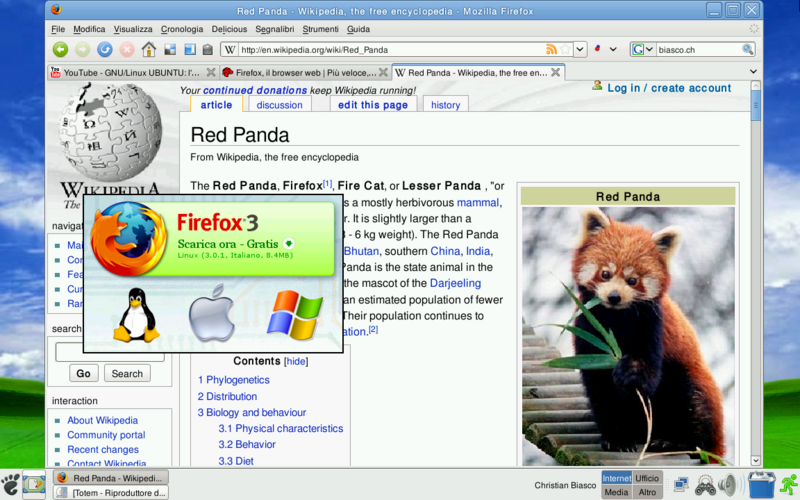Image resolution: width=800 pixels, height=500 pixels.
Task: Click the red-blue extension toolbar icon
Action: [x=597, y=49]
